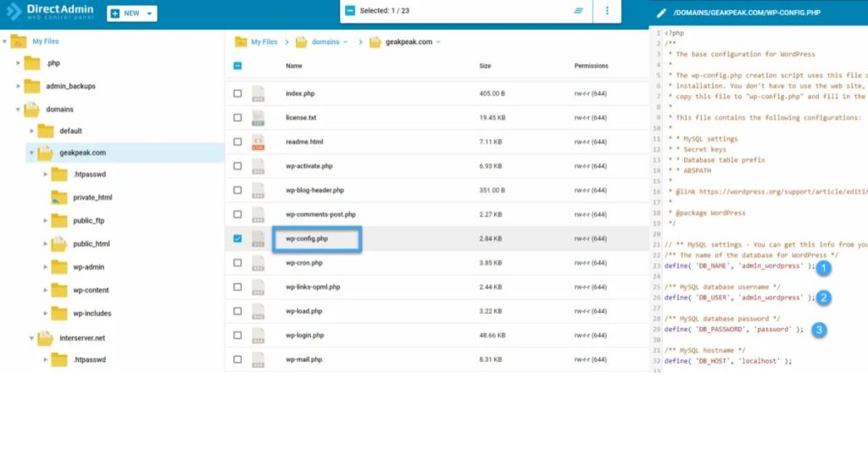Click the DirectAdmin logo
The image size is (868, 456).
(50, 12)
